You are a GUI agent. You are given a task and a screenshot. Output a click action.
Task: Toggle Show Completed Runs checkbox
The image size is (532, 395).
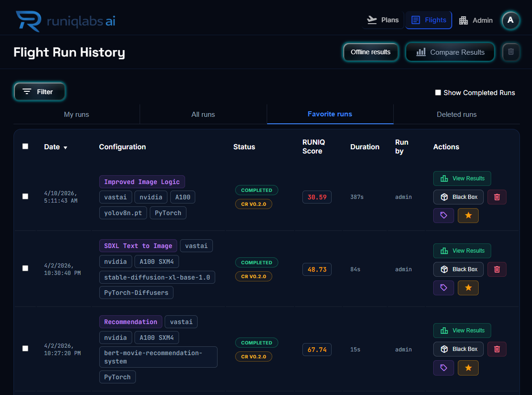[x=438, y=93]
